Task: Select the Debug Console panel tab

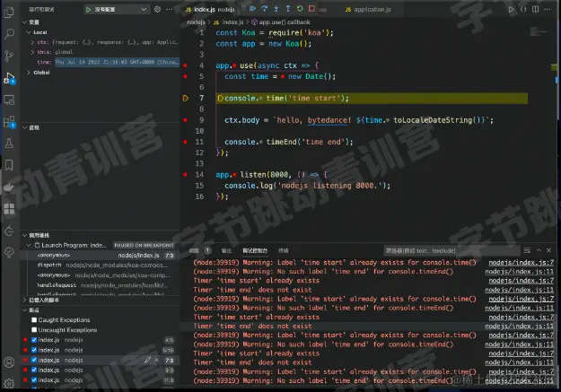Action: [255, 251]
